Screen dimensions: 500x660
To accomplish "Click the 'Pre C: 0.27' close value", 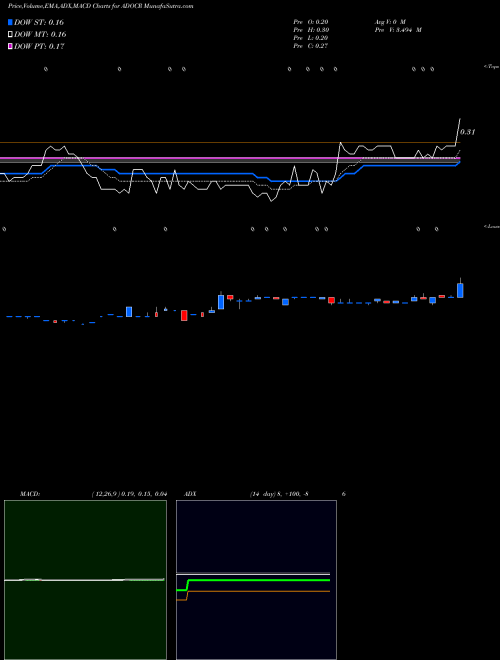I will point(311,46).
